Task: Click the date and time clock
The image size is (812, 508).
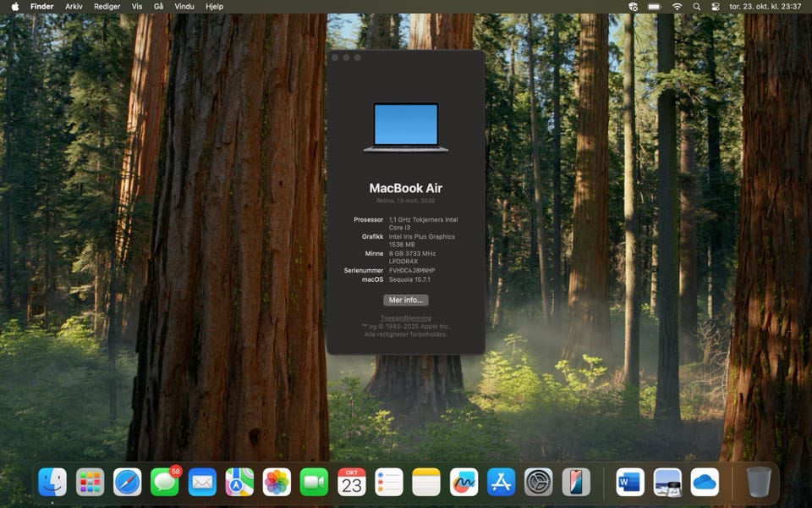Action: [765, 7]
